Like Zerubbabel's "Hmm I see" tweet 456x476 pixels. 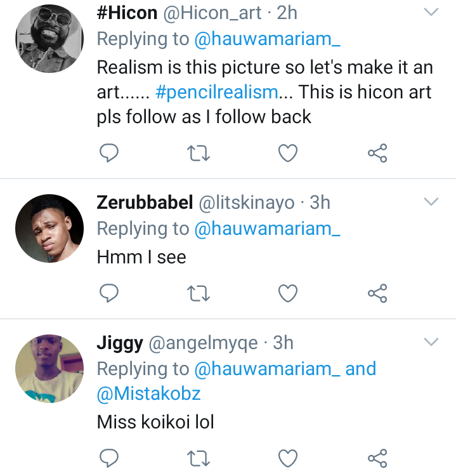pyautogui.click(x=289, y=293)
